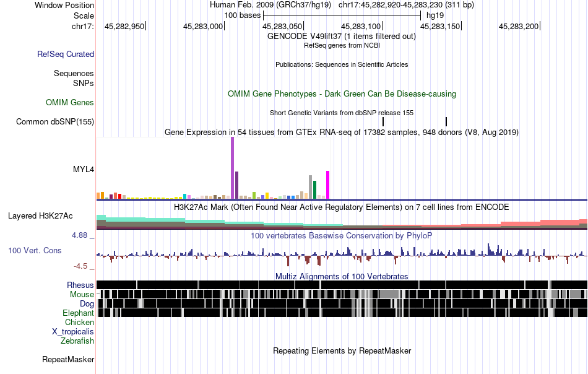
Task: Click Multiz Alignments of 100 Vertebrates title
Action: coord(342,276)
